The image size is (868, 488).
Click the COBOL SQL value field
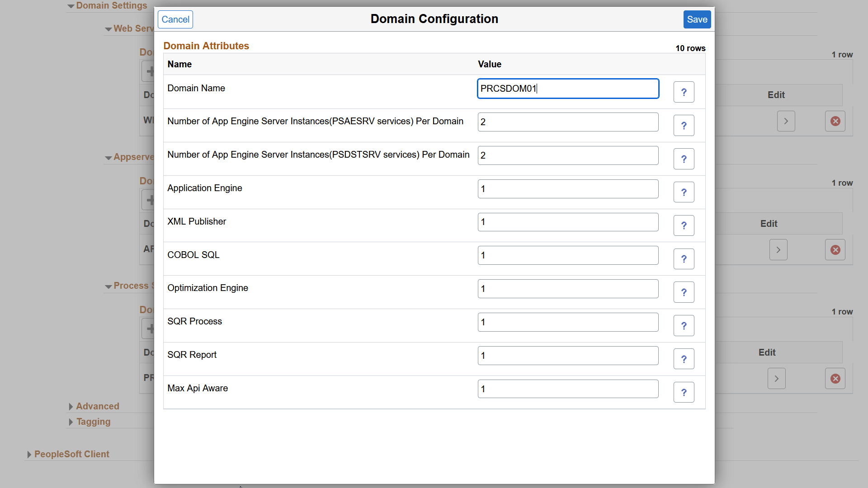(568, 255)
